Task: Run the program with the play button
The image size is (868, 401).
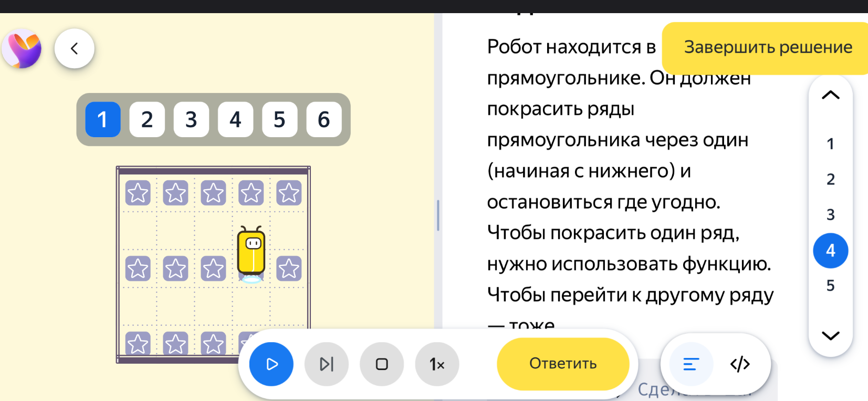Action: (271, 364)
